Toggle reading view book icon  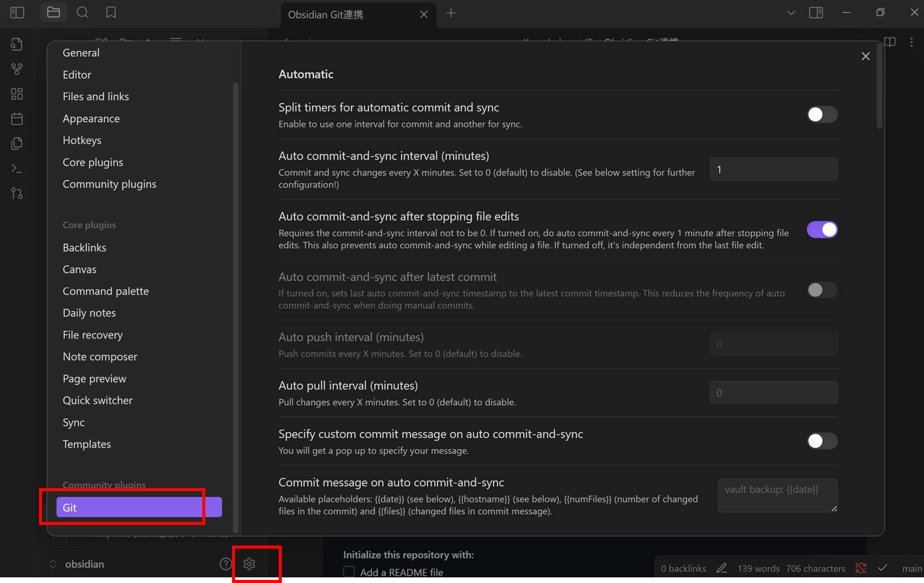(890, 42)
